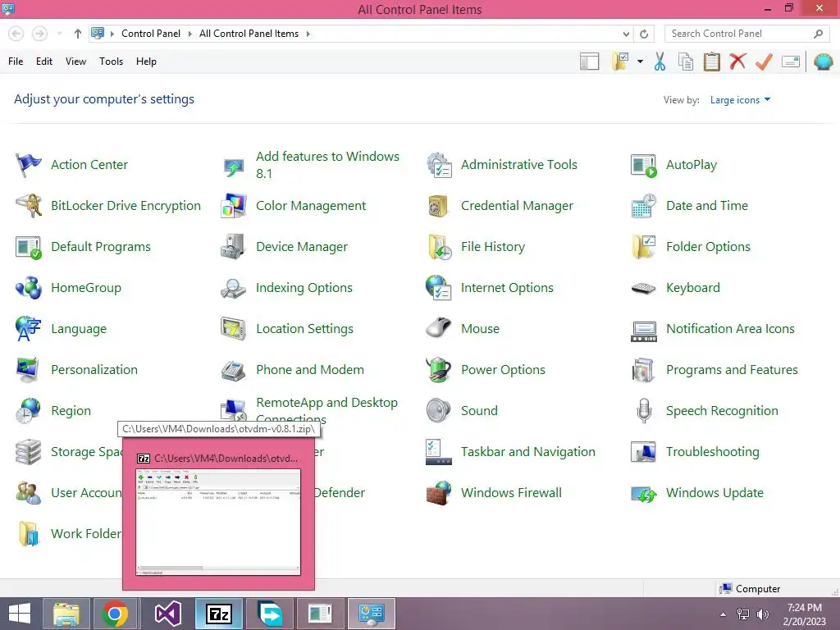The image size is (840, 630).
Task: Open Visual Studio from the taskbar
Action: [x=168, y=614]
